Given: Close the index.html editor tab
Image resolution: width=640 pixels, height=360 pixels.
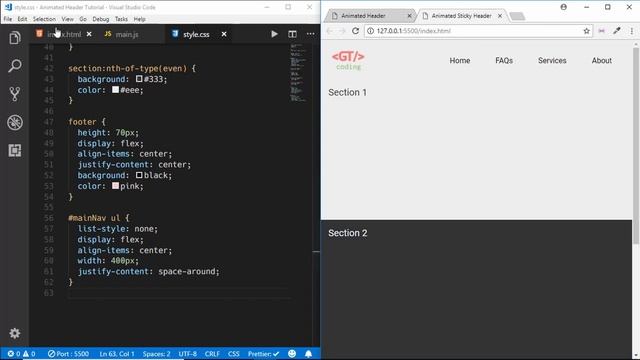Looking at the screenshot, I should click(89, 34).
